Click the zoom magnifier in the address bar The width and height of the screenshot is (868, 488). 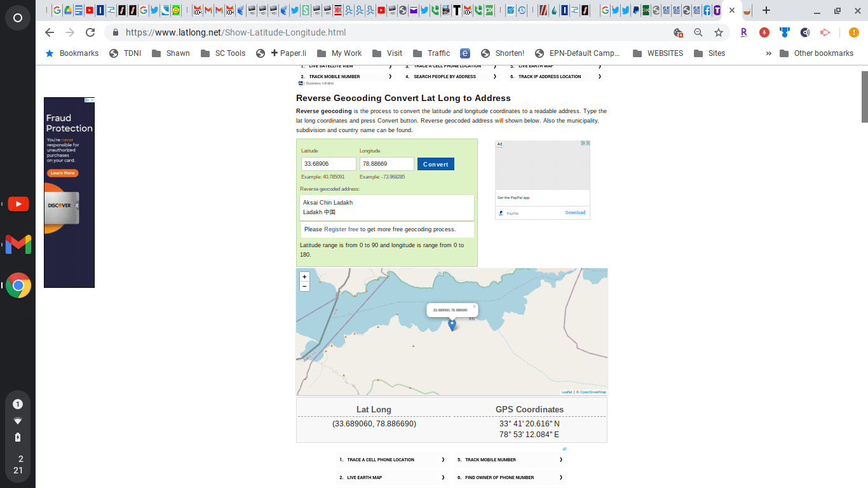[698, 32]
